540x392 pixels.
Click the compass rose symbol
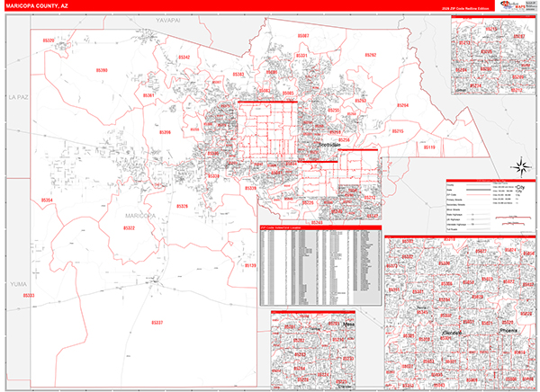click(x=521, y=167)
